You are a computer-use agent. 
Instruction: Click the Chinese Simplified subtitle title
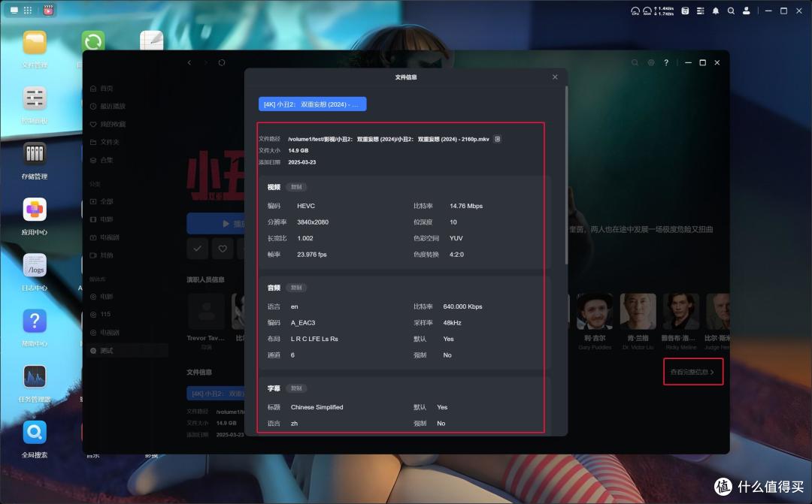click(x=317, y=407)
